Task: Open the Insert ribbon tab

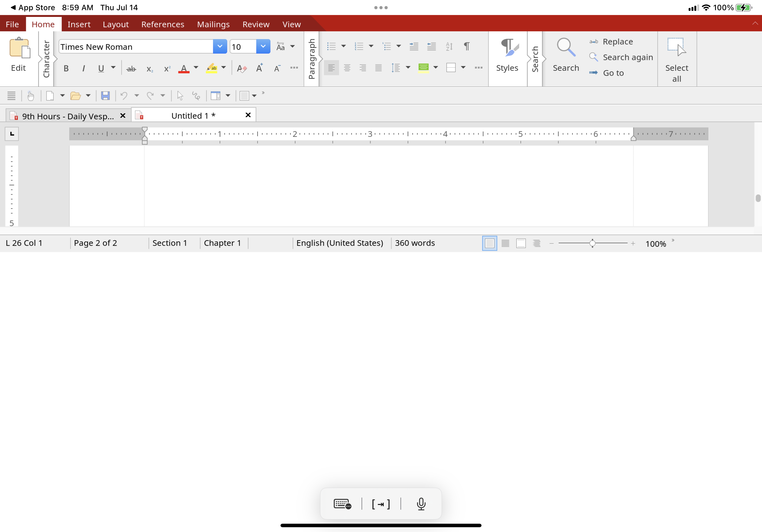Action: (x=78, y=24)
